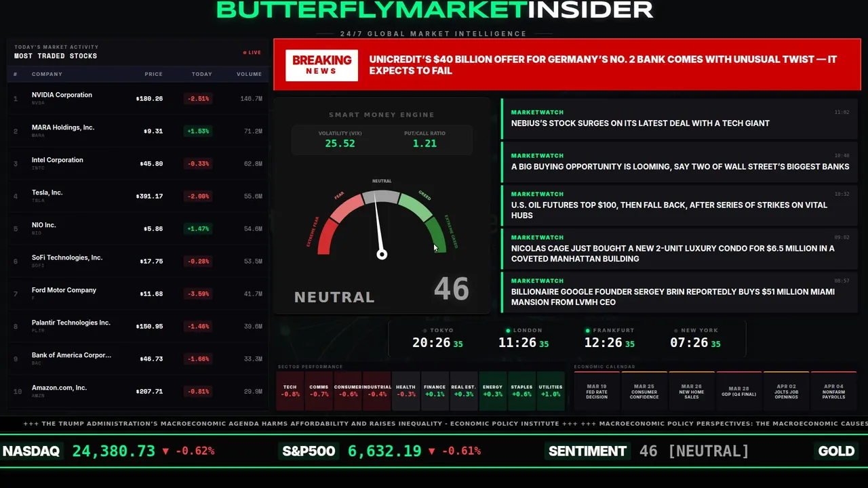
Task: Open MAR 19 Fed Rate Decision event
Action: (597, 391)
